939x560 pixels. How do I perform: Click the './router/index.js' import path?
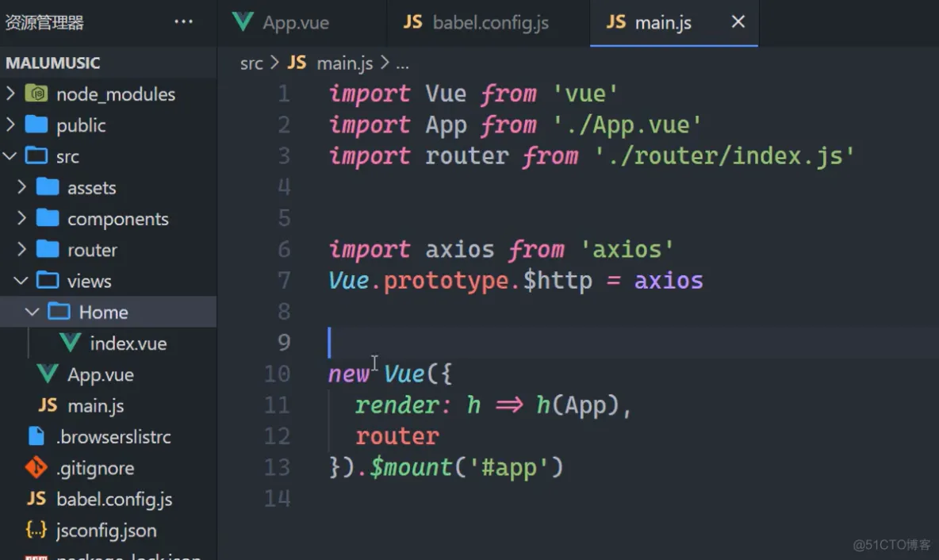tap(724, 155)
